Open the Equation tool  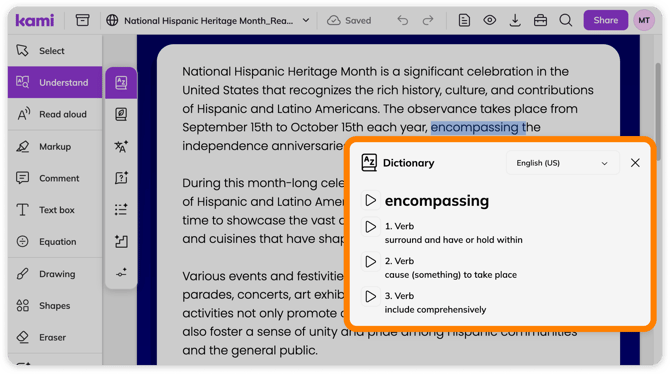point(55,241)
